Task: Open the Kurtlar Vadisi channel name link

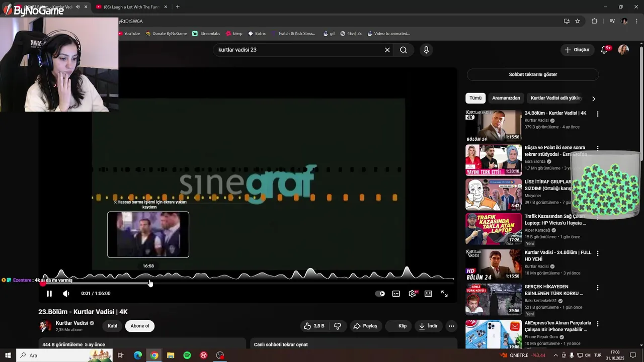Action: click(x=72, y=323)
